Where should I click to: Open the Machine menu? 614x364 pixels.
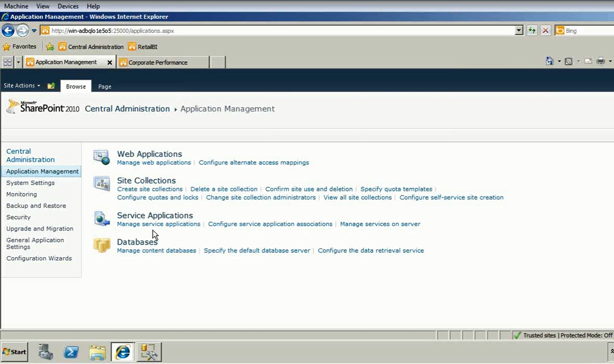[x=16, y=6]
